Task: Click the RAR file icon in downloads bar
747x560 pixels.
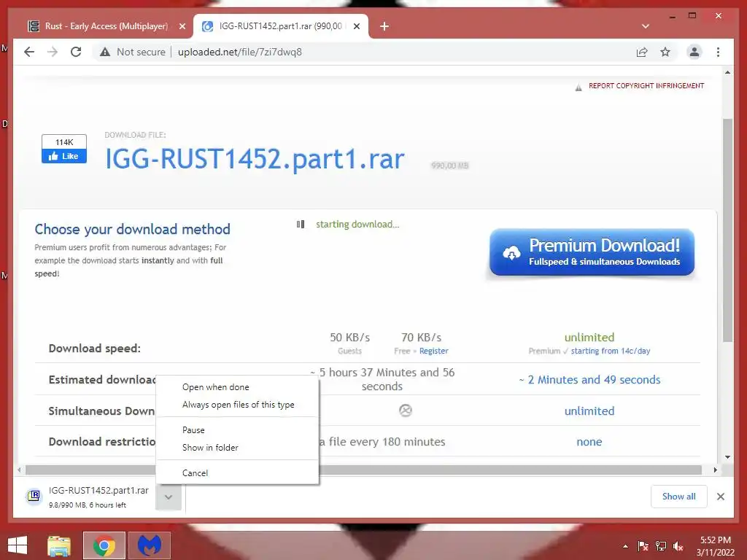Action: pyautogui.click(x=34, y=496)
